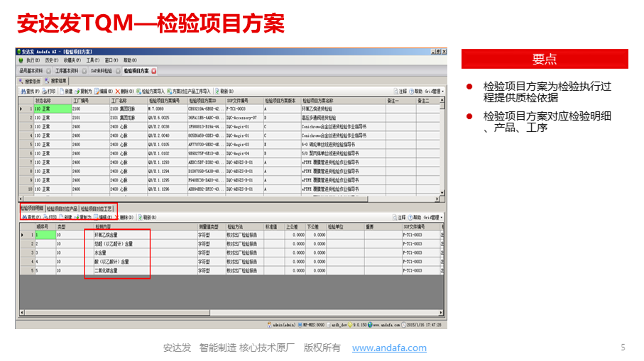Open the Grid管理 dropdown in upper toolbar
Image resolution: width=644 pixels, height=361 pixels.
click(x=434, y=91)
